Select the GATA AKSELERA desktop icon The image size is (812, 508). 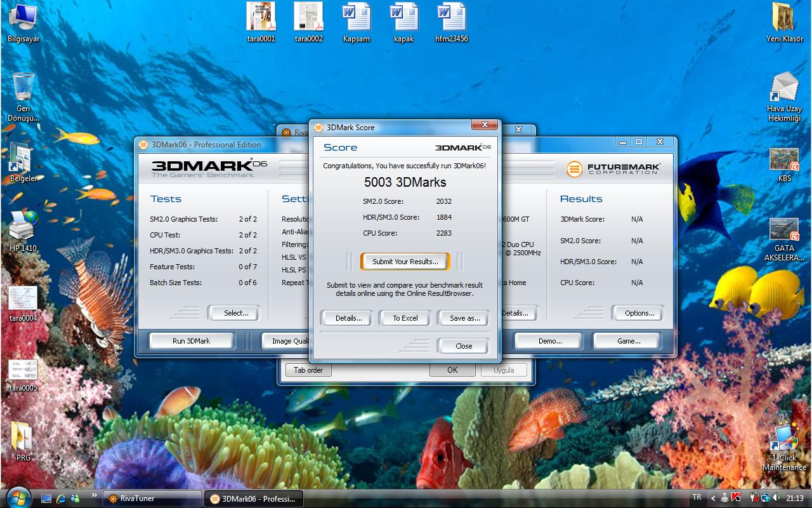pyautogui.click(x=785, y=240)
